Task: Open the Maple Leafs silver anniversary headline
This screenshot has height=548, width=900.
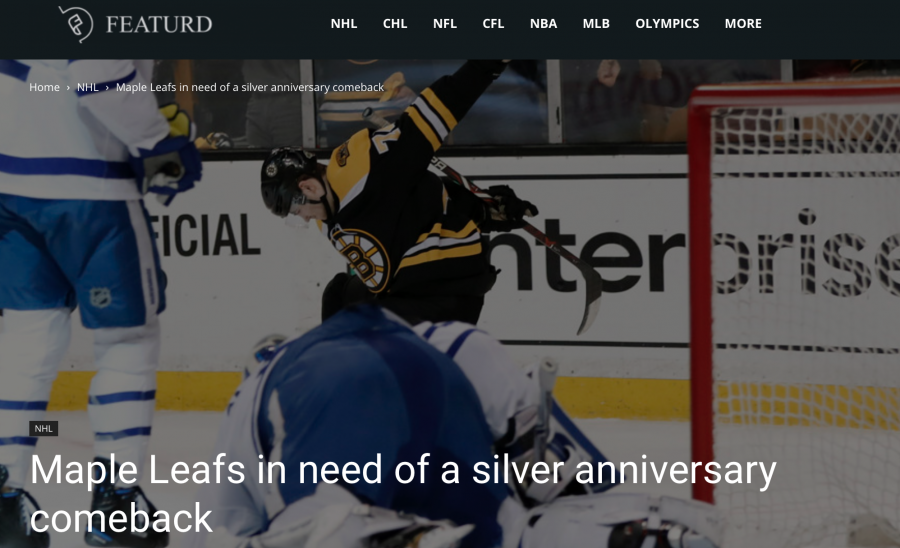Action: tap(403, 493)
